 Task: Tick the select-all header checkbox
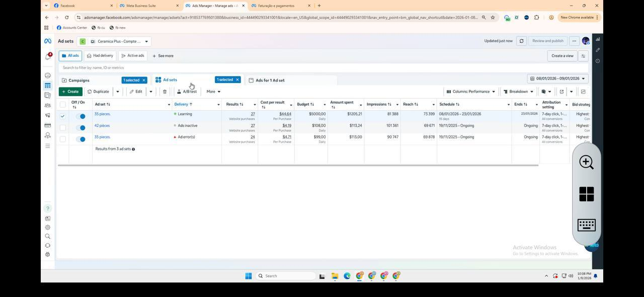coord(62,105)
